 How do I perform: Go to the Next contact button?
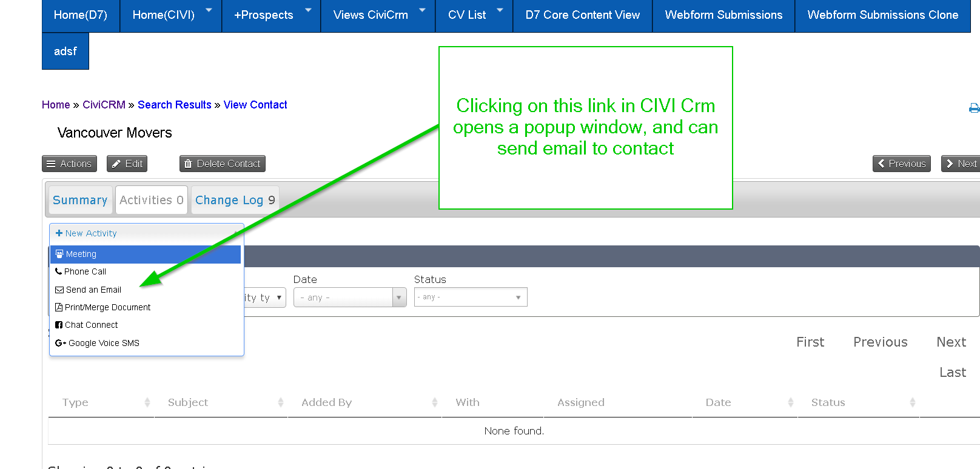tap(961, 164)
